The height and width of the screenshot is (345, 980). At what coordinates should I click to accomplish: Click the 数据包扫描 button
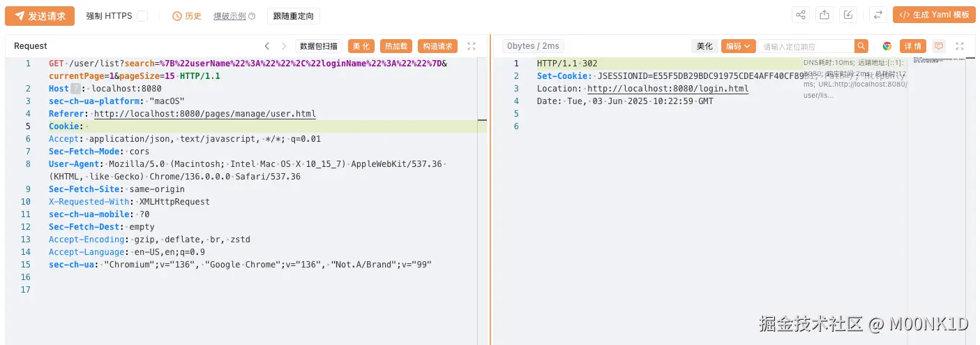[319, 46]
